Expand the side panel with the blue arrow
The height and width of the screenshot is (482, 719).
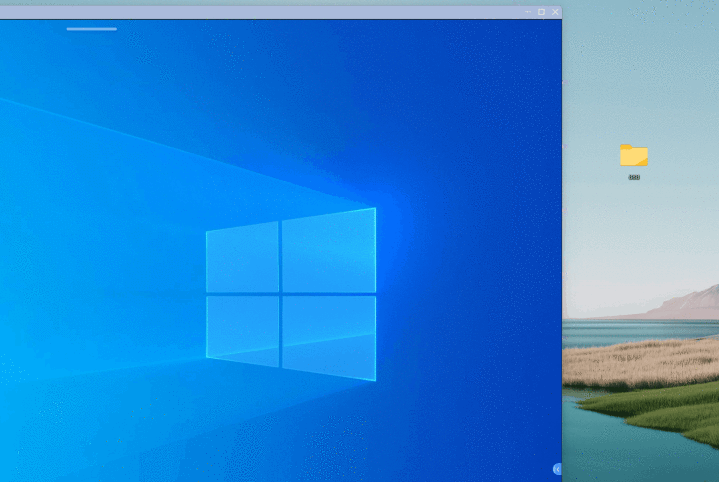click(x=557, y=469)
